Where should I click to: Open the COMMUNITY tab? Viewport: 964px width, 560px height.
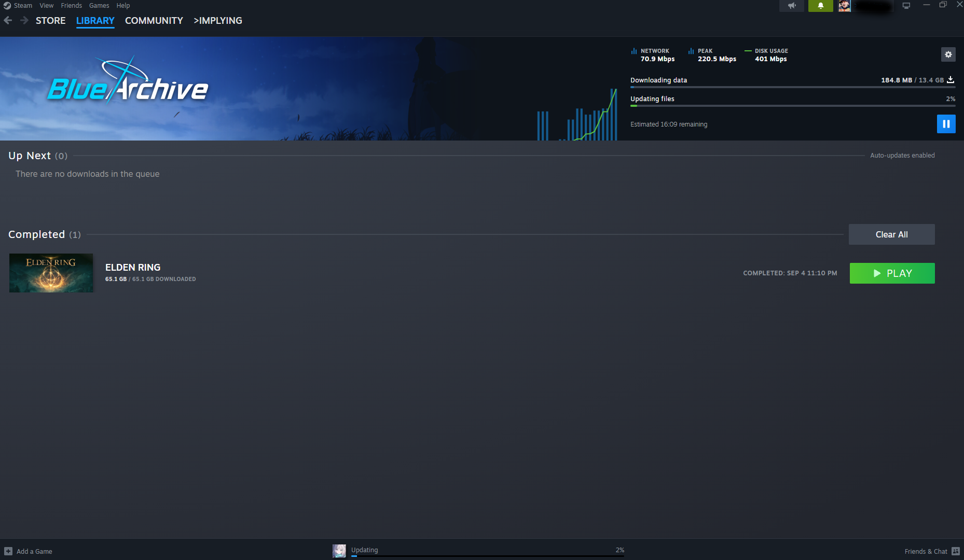pos(154,21)
